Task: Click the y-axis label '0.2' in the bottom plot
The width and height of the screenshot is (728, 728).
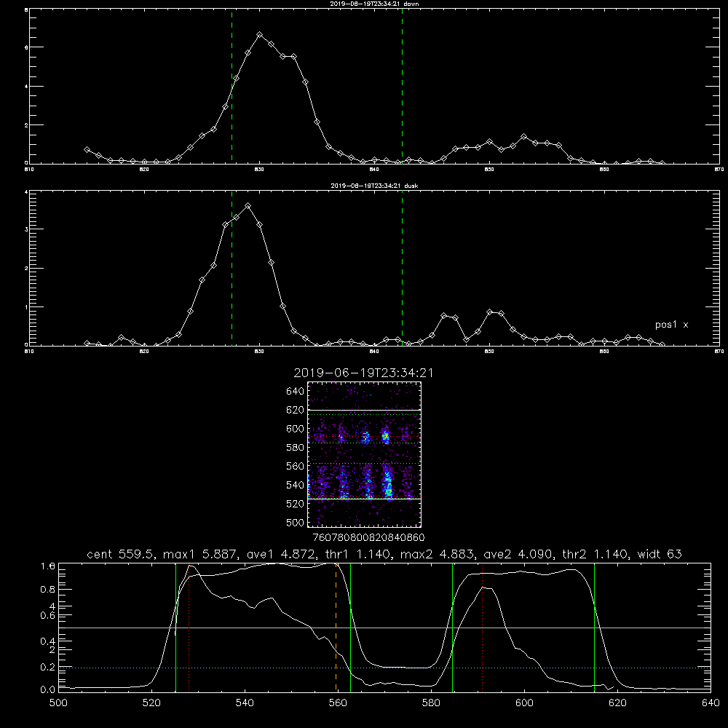Action: tap(48, 667)
